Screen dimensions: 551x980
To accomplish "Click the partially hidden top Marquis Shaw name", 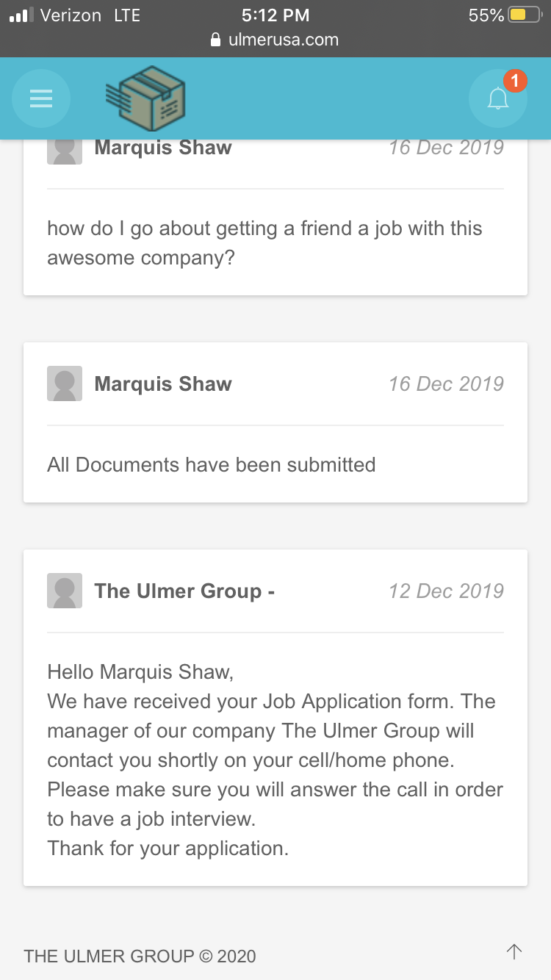I will [x=163, y=148].
